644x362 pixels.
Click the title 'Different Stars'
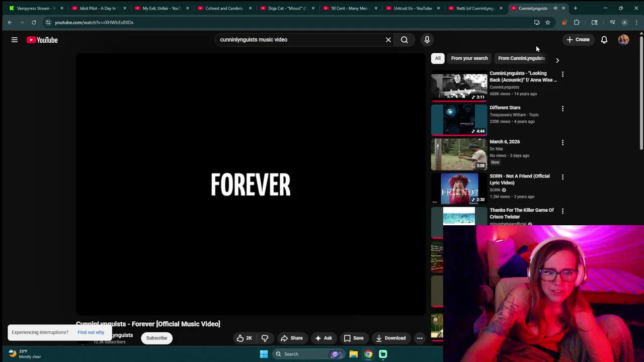point(505,108)
